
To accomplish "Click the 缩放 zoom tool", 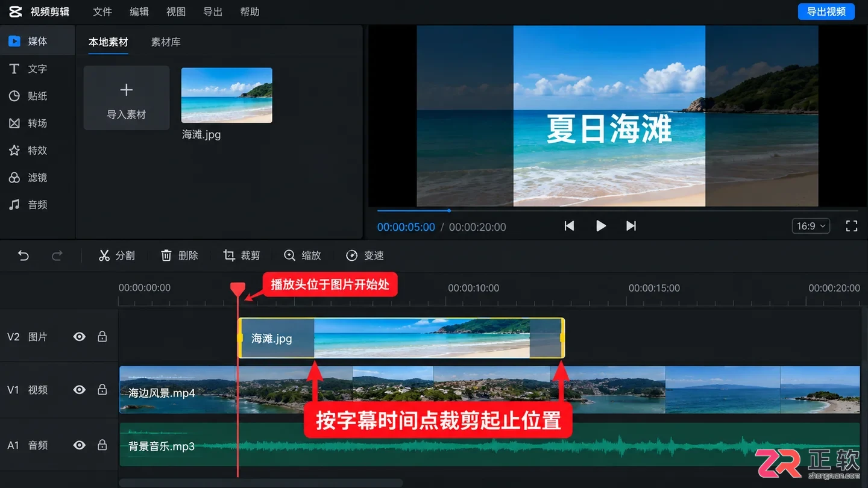I will (303, 255).
